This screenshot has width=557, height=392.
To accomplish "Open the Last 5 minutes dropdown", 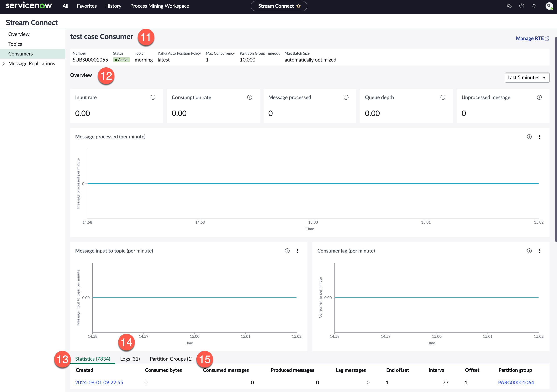I will coord(527,78).
